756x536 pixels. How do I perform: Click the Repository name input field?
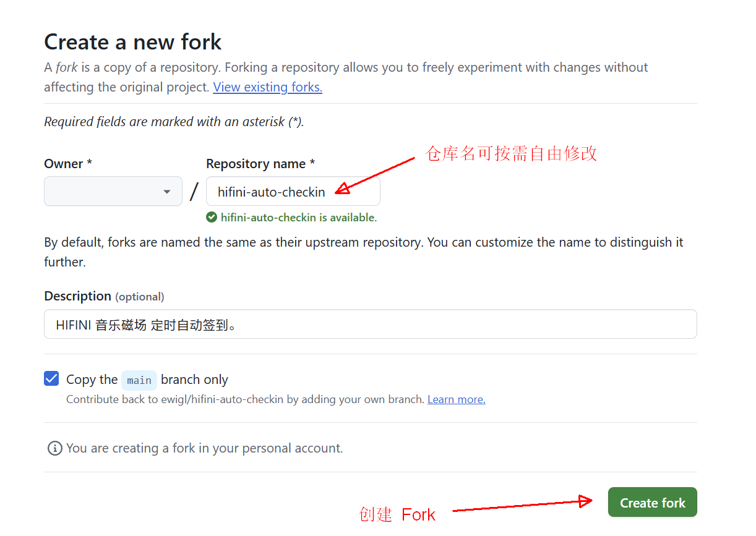click(293, 192)
